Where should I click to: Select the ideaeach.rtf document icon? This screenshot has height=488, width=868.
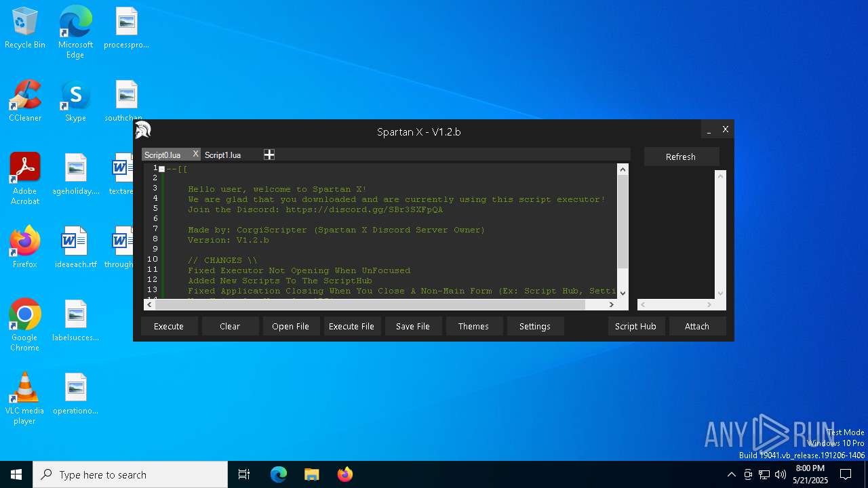(x=75, y=248)
